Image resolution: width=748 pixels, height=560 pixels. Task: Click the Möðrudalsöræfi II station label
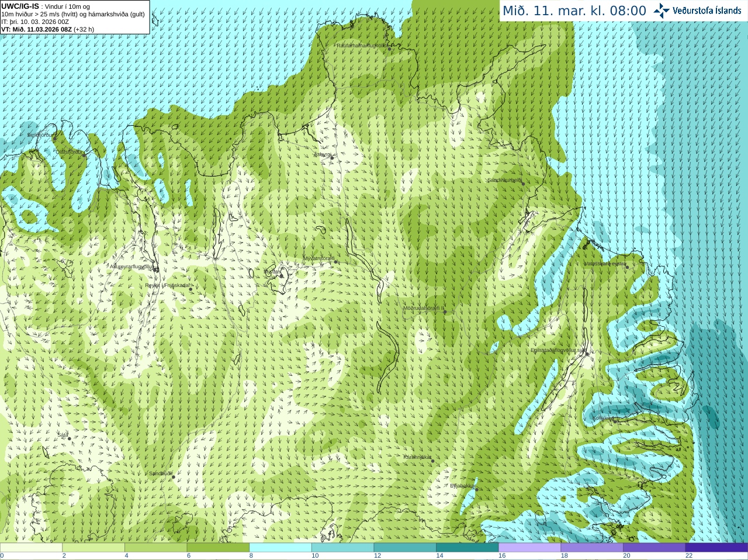(423, 308)
